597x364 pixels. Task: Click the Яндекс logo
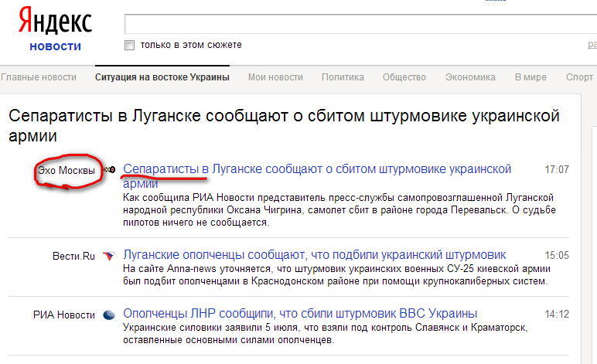[x=55, y=22]
